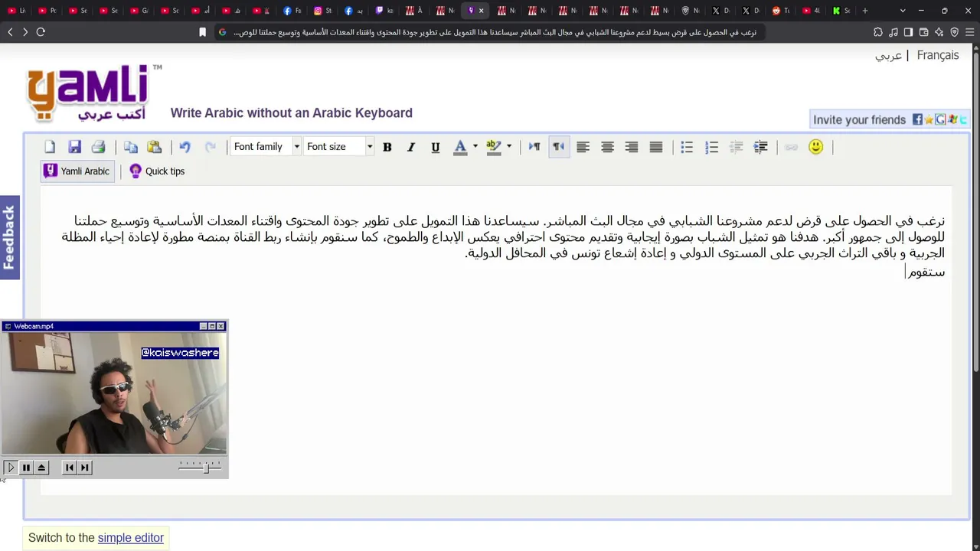Toggle bold formatting
This screenshot has width=980, height=551.
pyautogui.click(x=387, y=147)
